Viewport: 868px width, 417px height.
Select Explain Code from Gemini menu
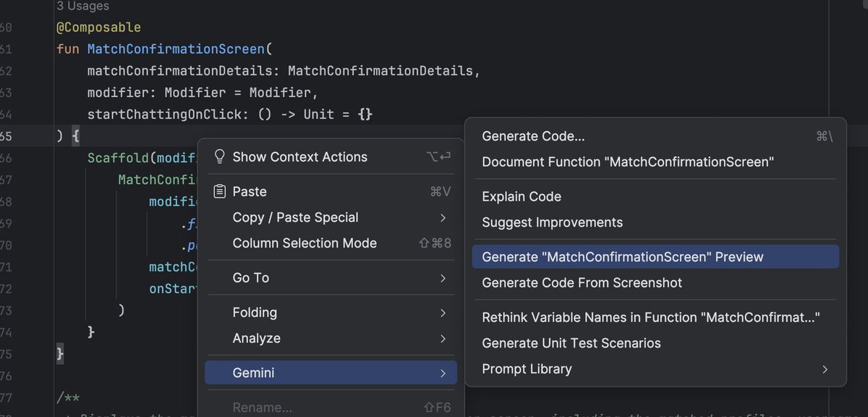coord(522,196)
